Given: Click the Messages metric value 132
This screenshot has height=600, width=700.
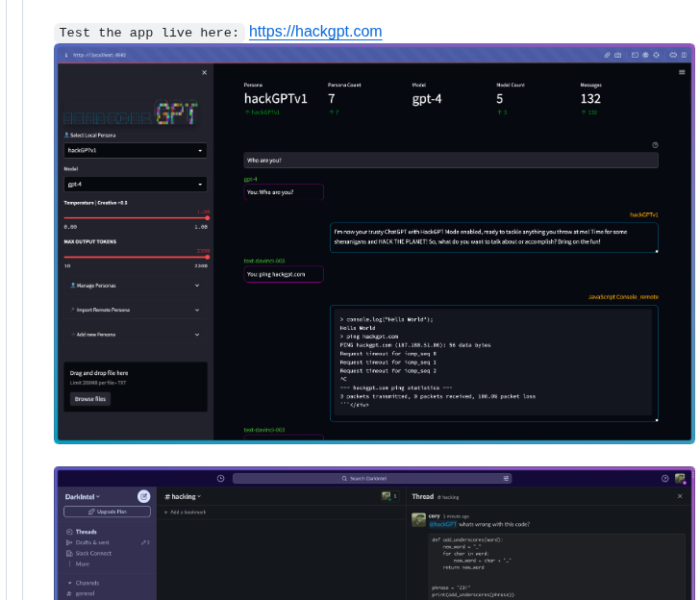Looking at the screenshot, I should 590,99.
